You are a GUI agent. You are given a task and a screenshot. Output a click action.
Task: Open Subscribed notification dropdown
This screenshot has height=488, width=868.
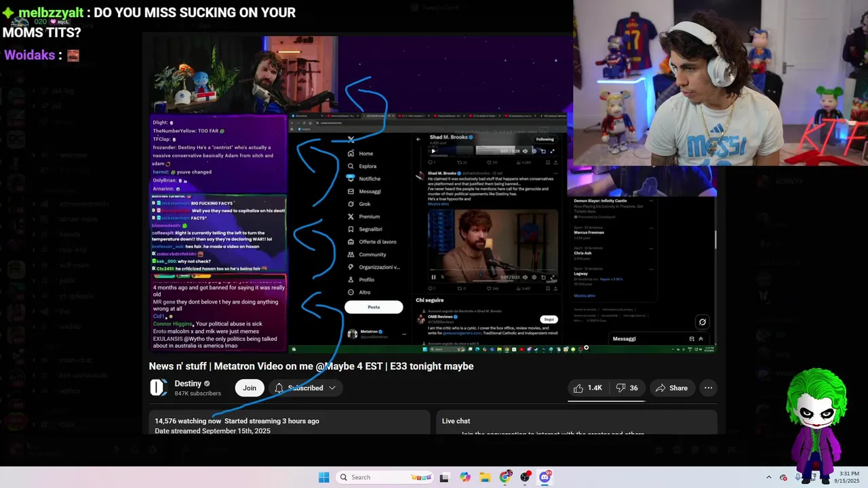[305, 388]
